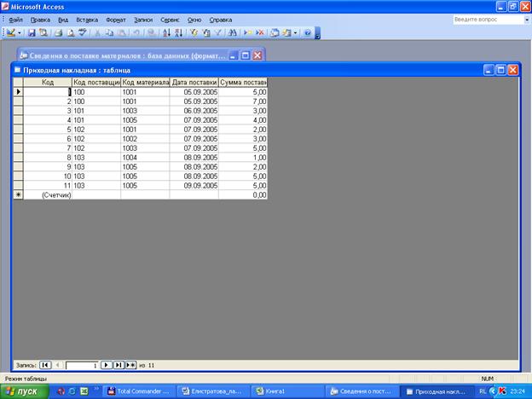Print the table using the Print icon
The image size is (532, 399).
58,33
